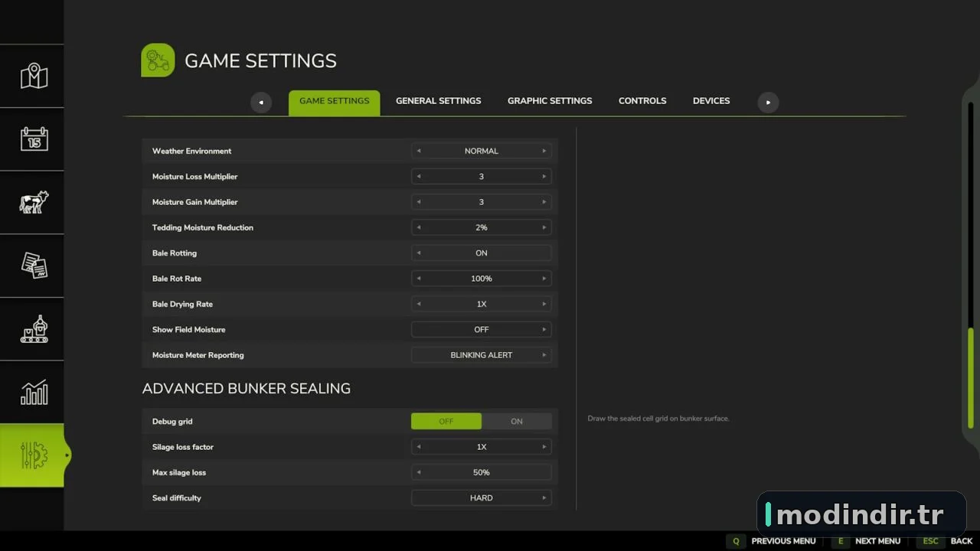Image resolution: width=980 pixels, height=551 pixels.
Task: Open the contracts documents icon in sidebar
Action: coord(34,266)
